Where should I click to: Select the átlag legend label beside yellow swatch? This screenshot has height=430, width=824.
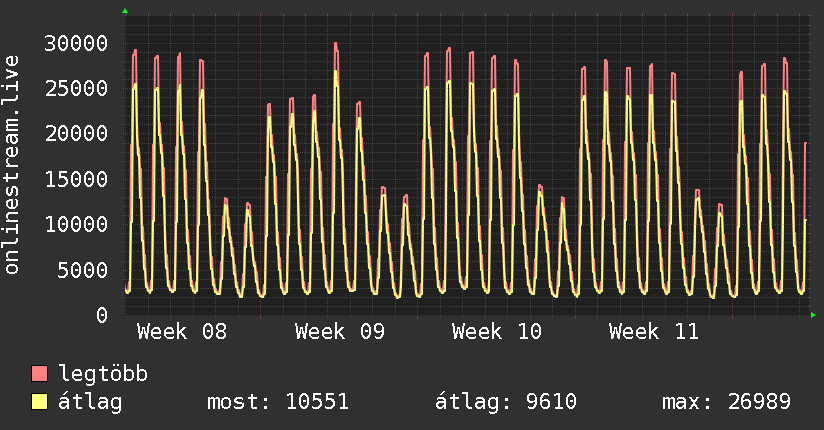coord(90,402)
